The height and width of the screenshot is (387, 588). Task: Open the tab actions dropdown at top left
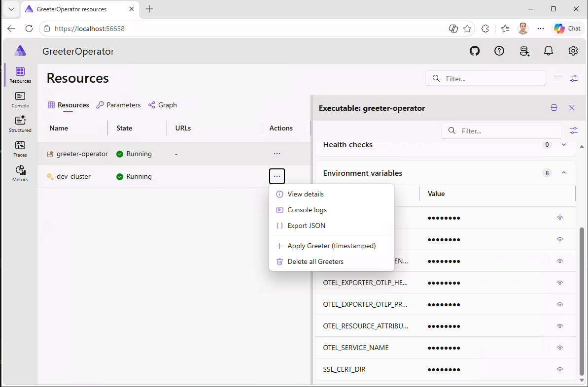[x=11, y=9]
